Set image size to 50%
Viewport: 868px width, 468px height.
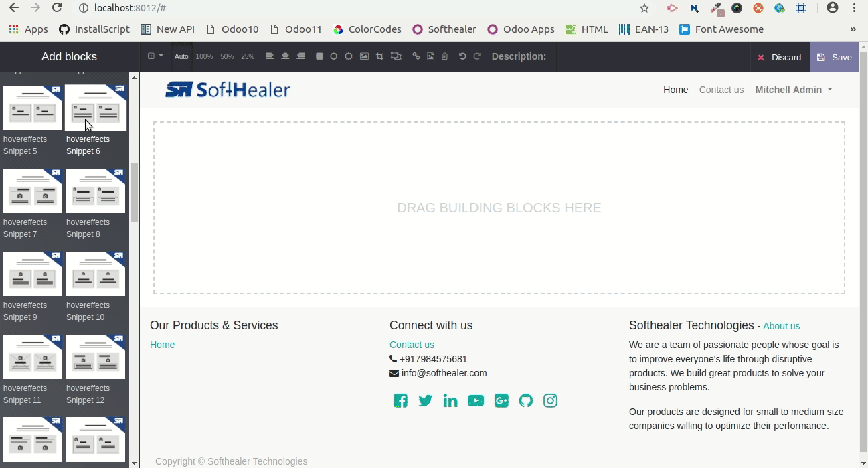click(x=227, y=57)
